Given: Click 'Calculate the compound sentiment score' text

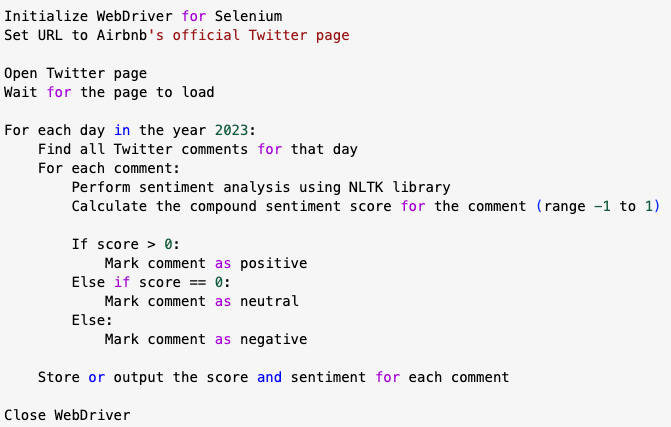Looking at the screenshot, I should tap(232, 206).
